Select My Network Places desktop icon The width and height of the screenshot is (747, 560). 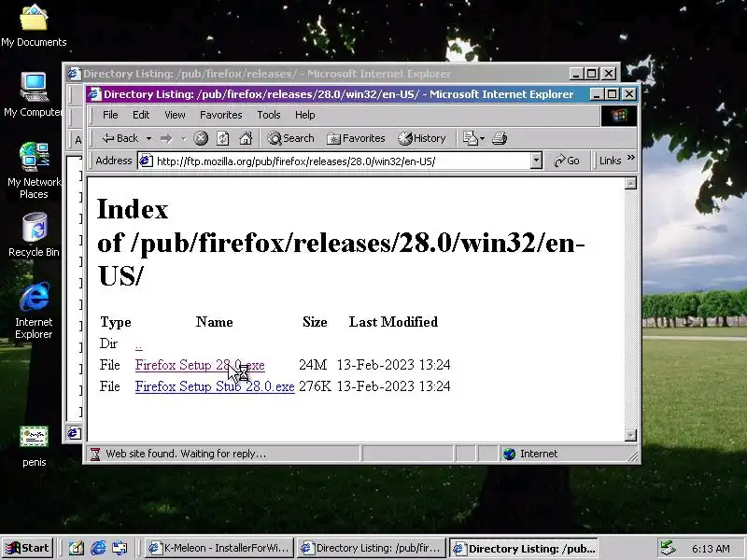(34, 170)
